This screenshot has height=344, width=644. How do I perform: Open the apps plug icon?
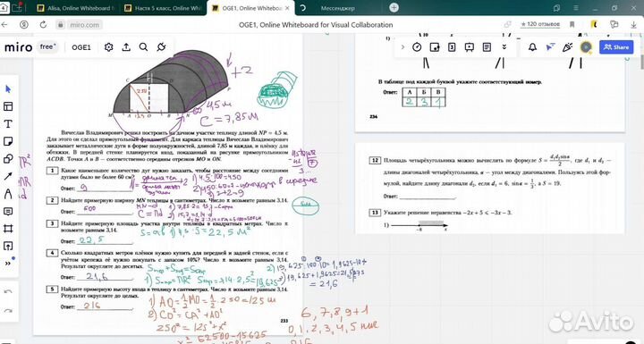(x=161, y=47)
